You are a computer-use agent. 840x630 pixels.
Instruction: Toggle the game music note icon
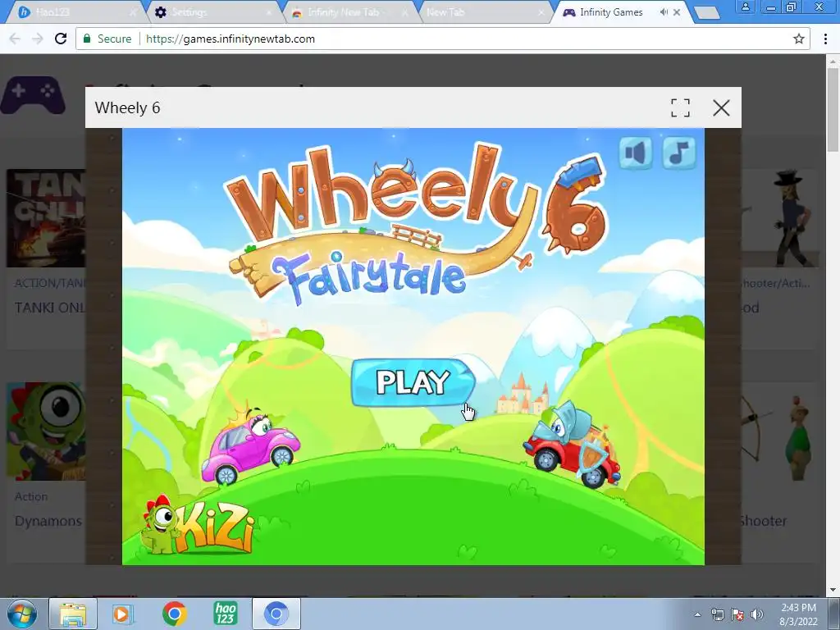click(678, 153)
